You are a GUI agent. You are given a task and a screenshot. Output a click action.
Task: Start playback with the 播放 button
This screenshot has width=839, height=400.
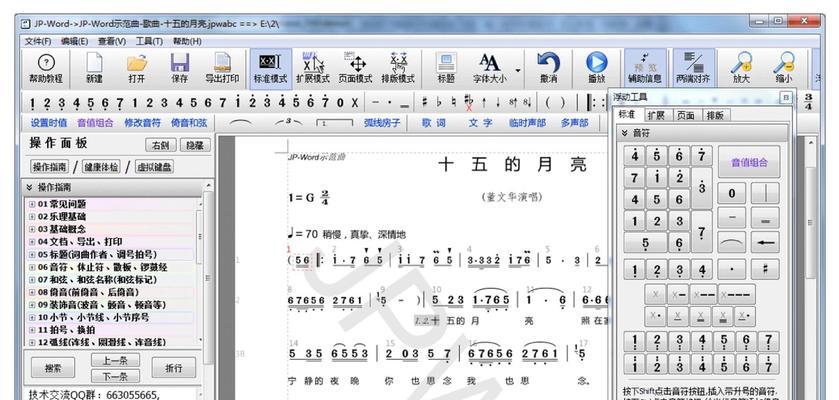pyautogui.click(x=596, y=68)
